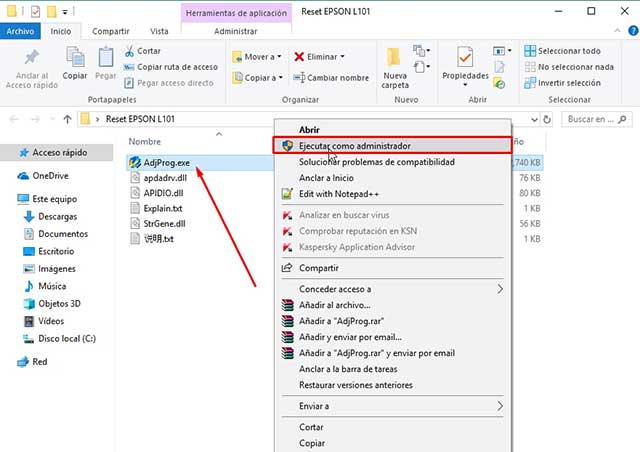640x452 pixels.
Task: Choose Compartir in the context menu
Action: point(392,268)
